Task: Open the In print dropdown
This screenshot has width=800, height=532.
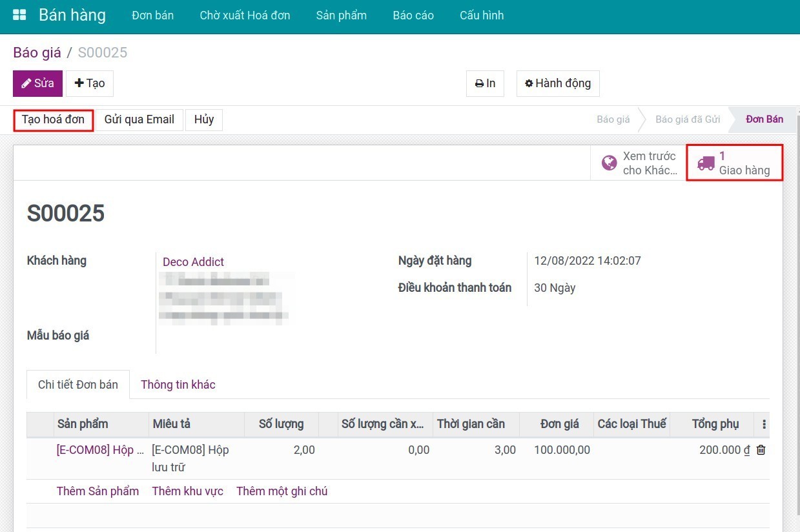Action: pyautogui.click(x=485, y=83)
